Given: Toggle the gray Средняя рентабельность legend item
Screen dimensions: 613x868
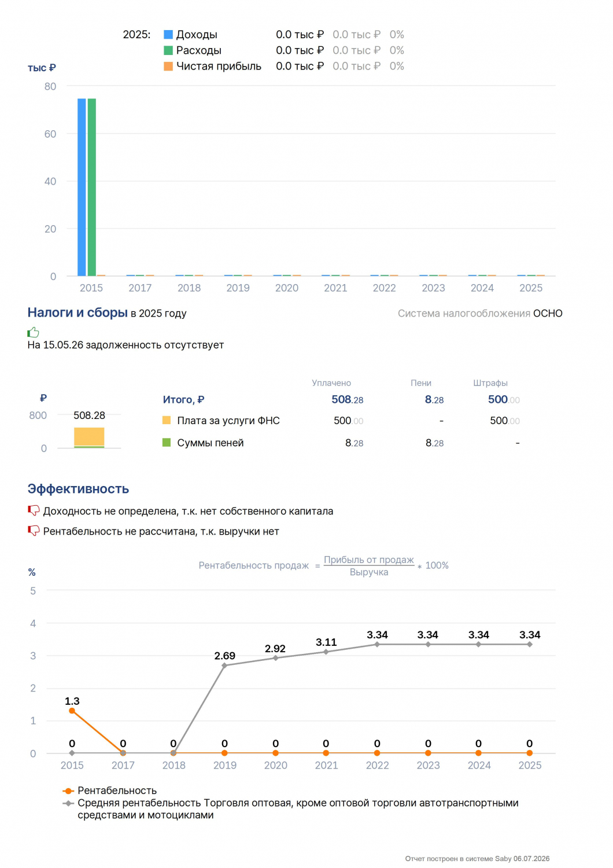Looking at the screenshot, I should click(291, 808).
